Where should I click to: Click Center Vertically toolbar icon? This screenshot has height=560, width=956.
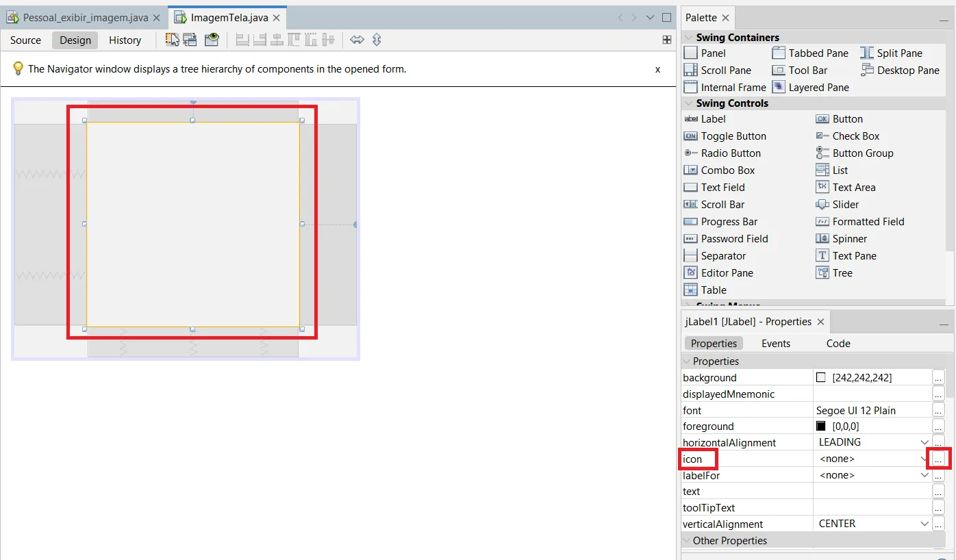328,40
